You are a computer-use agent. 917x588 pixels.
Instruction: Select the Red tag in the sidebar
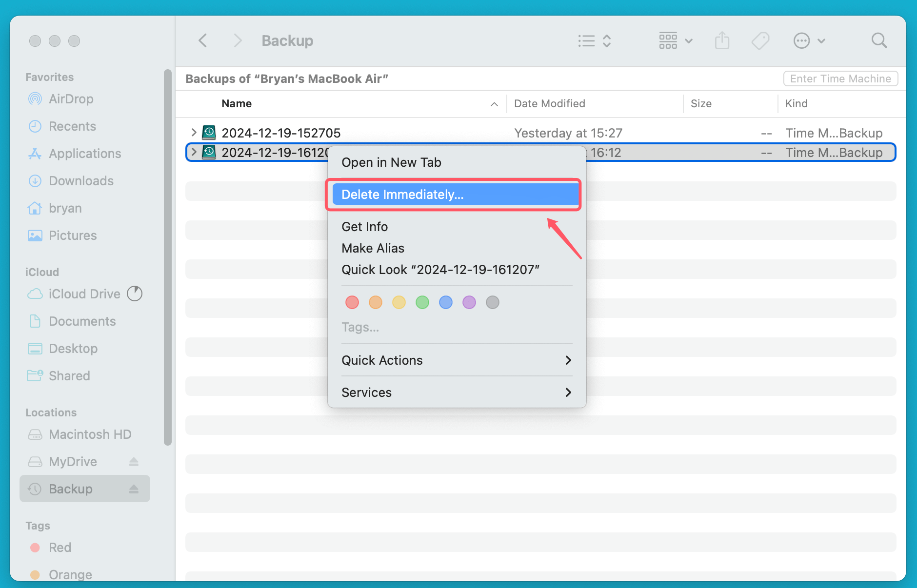(60, 548)
